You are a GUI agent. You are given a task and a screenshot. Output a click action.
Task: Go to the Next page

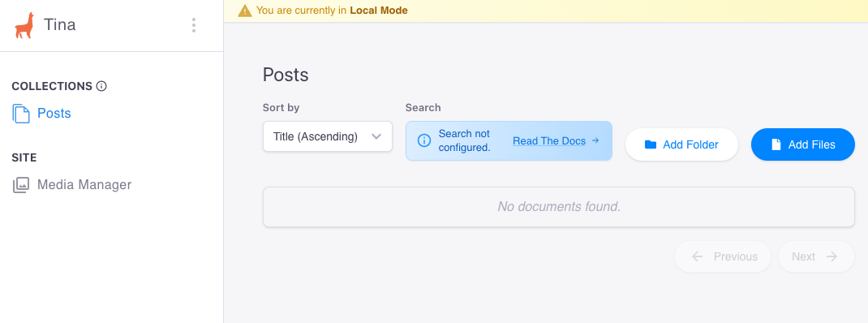click(817, 256)
